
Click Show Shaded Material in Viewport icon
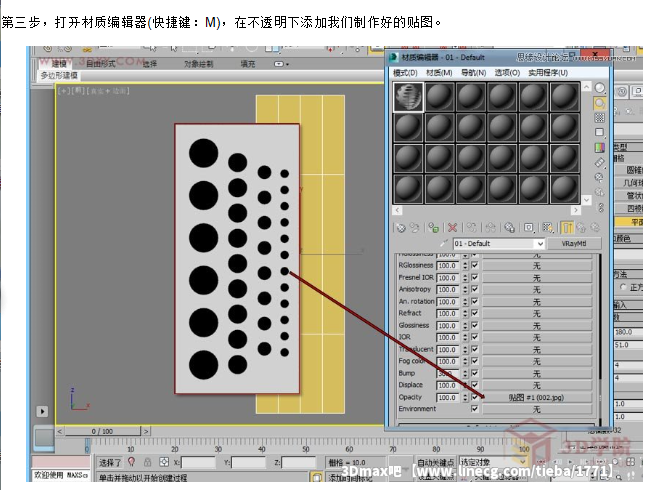548,228
